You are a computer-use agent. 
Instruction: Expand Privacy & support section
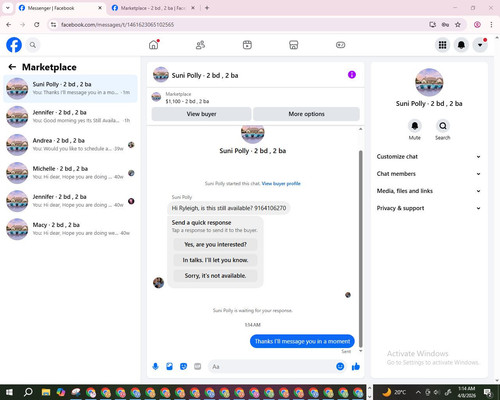[429, 208]
